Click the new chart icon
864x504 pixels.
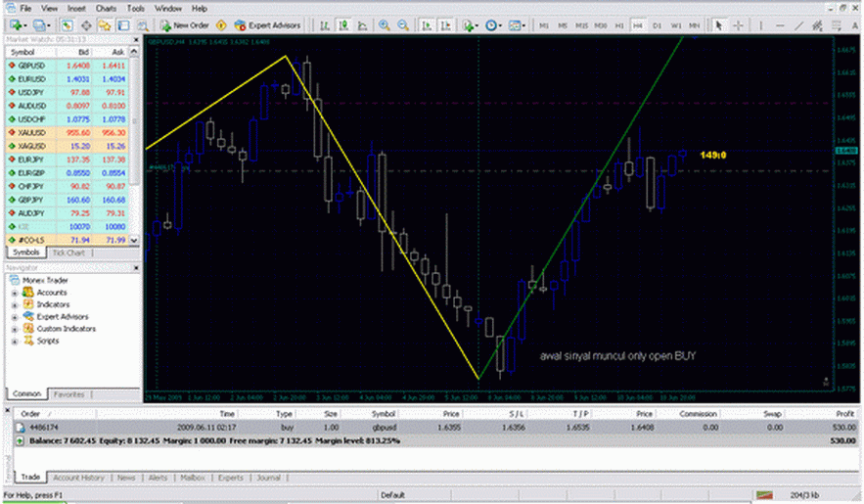(x=14, y=23)
